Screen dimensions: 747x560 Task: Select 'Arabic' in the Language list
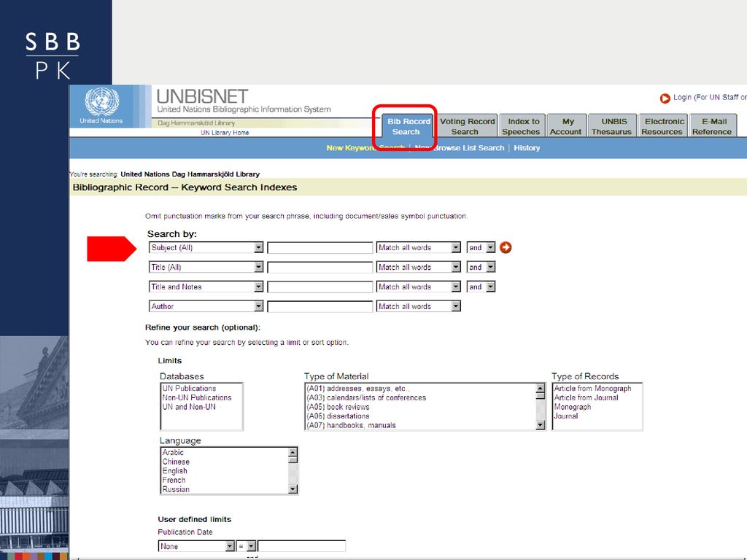(173, 452)
